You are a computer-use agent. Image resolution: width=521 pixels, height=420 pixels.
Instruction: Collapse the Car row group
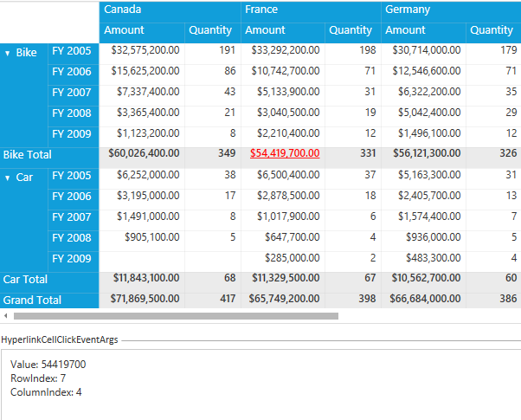[x=8, y=177]
